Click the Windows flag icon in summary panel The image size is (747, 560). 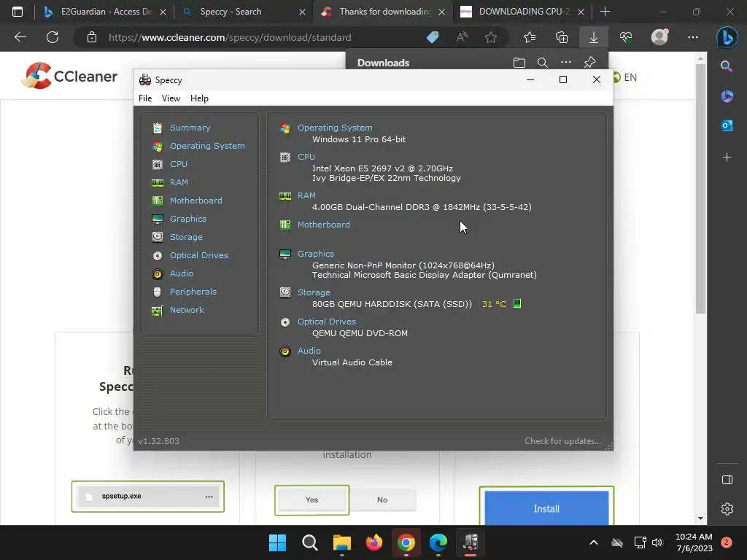[285, 128]
